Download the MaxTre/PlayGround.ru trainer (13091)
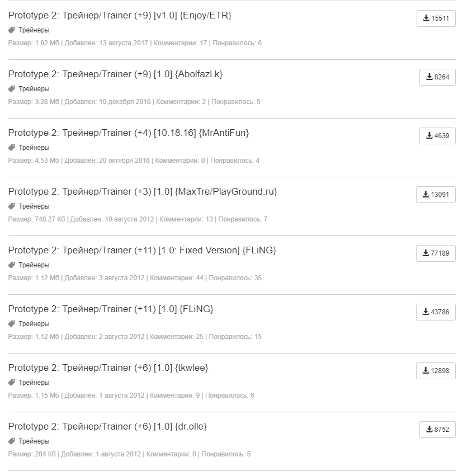Image resolution: width=463 pixels, height=476 pixels. tap(436, 195)
